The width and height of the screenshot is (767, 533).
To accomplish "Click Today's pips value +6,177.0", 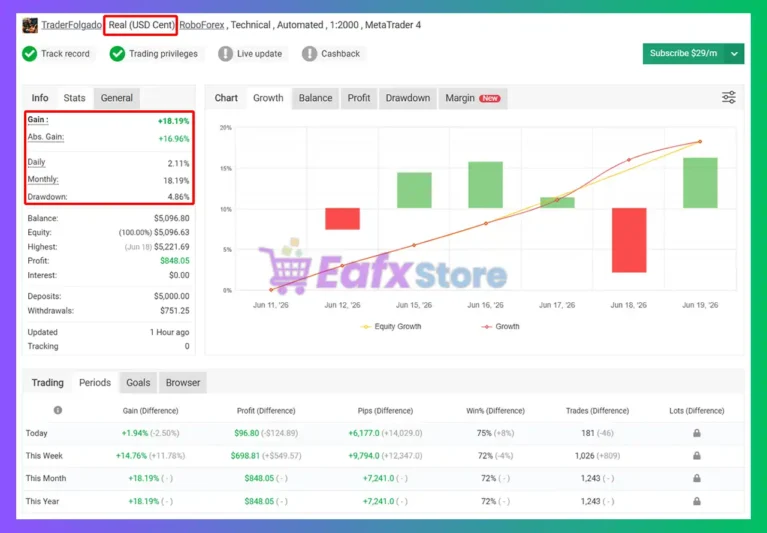I will [x=363, y=433].
